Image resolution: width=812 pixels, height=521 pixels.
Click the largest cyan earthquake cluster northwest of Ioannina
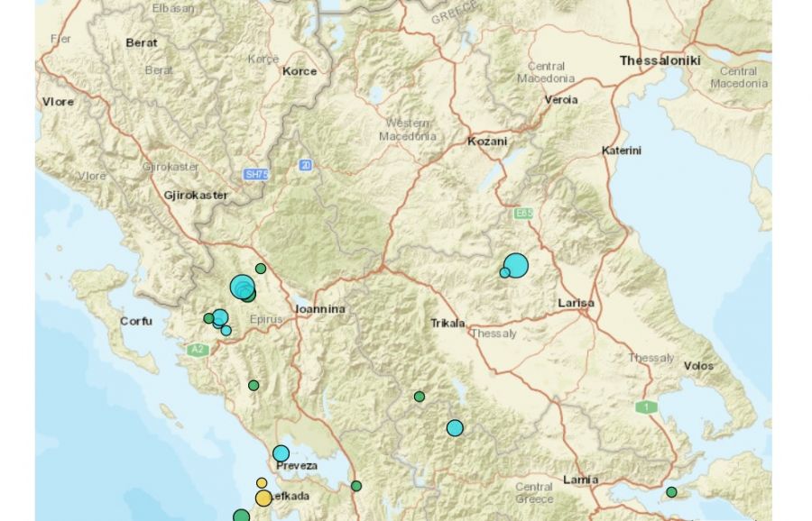[243, 288]
